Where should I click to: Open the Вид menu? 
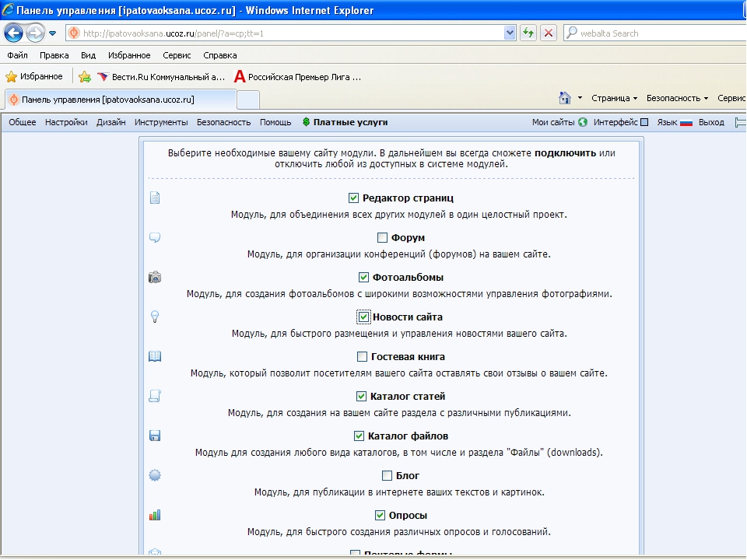(88, 55)
